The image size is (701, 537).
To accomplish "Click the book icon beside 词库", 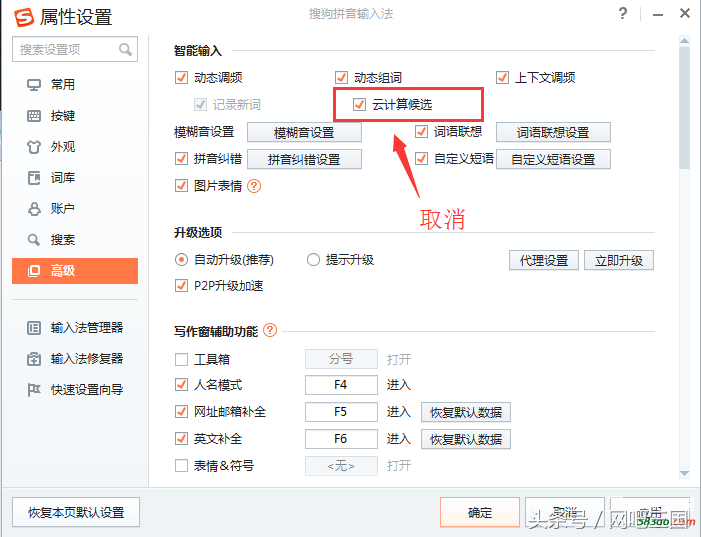I will [34, 178].
